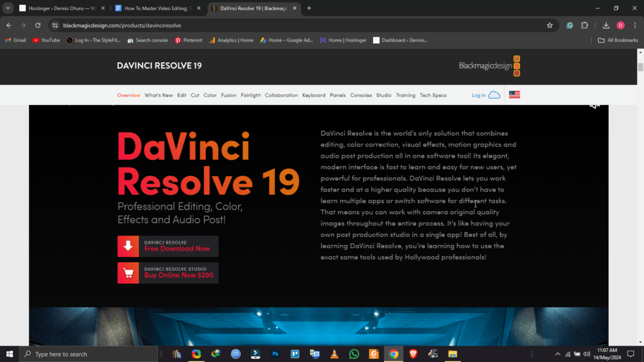The image size is (644, 362).
Task: Open the Collaboration section
Action: tap(281, 96)
